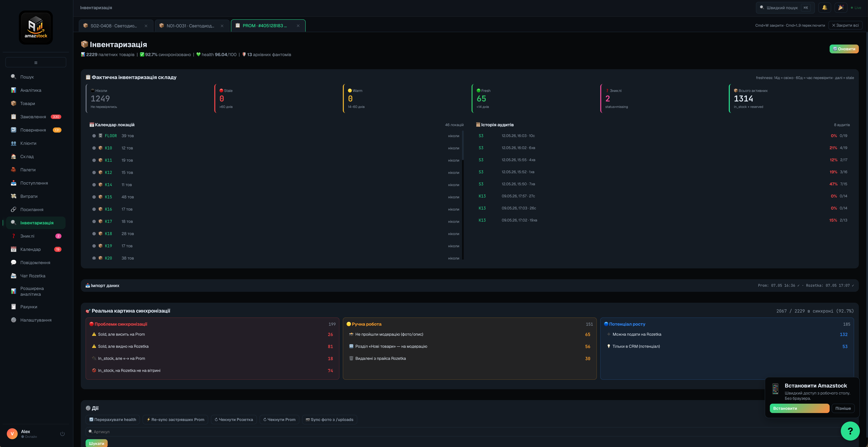
Task: Open Товари section icon
Action: [x=13, y=104]
